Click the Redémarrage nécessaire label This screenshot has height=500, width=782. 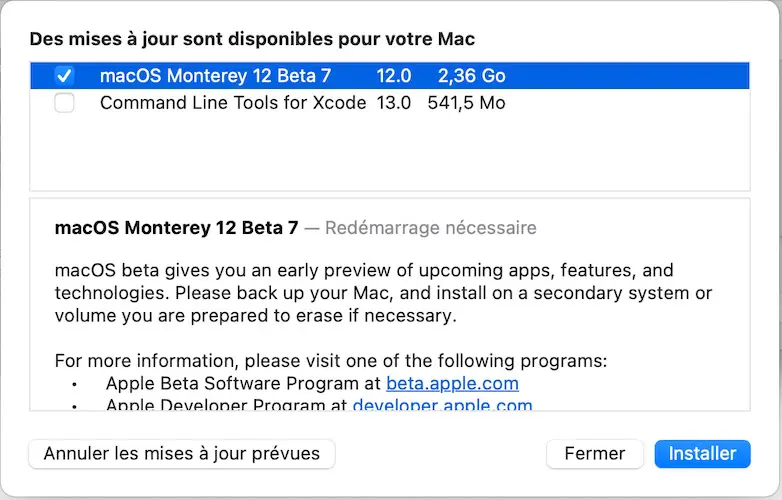(x=430, y=228)
